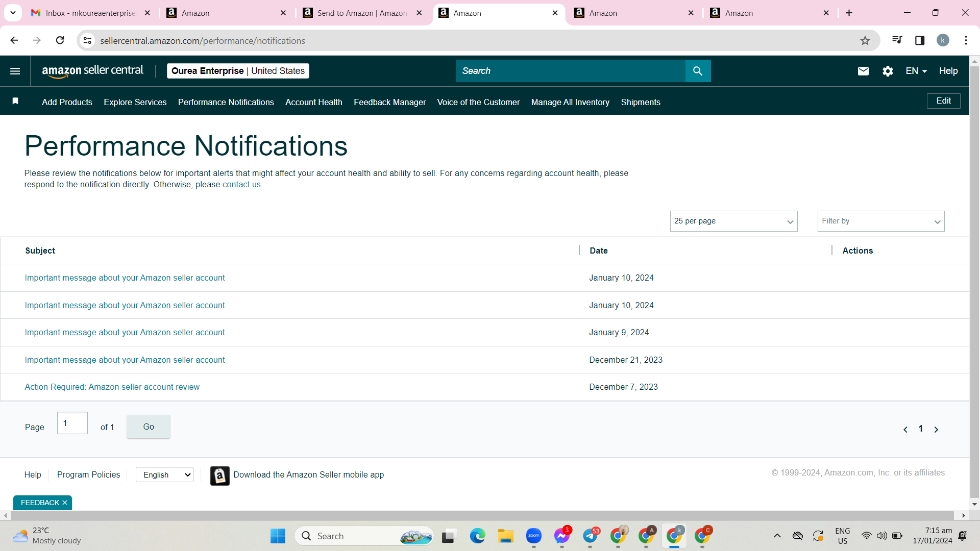Open Zoom from the taskbar

tap(533, 536)
